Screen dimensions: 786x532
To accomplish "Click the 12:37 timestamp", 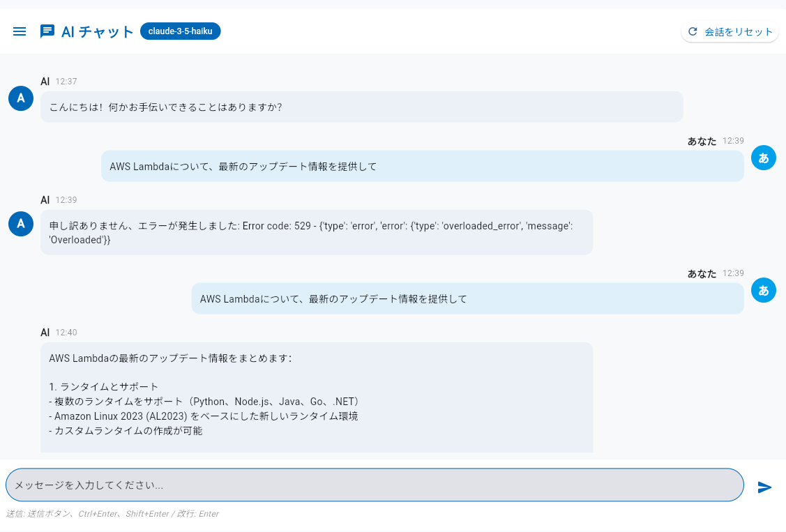I will click(66, 81).
